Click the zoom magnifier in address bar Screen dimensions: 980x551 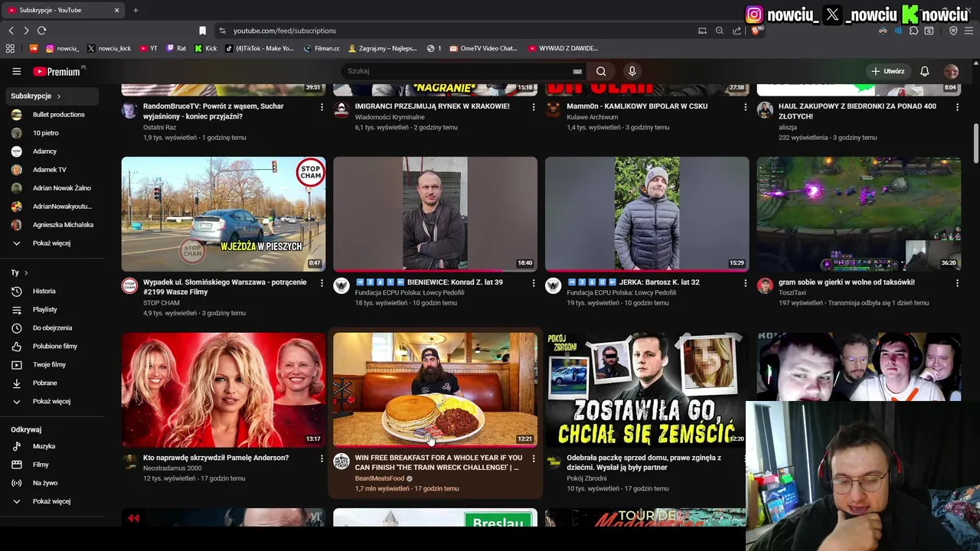720,31
